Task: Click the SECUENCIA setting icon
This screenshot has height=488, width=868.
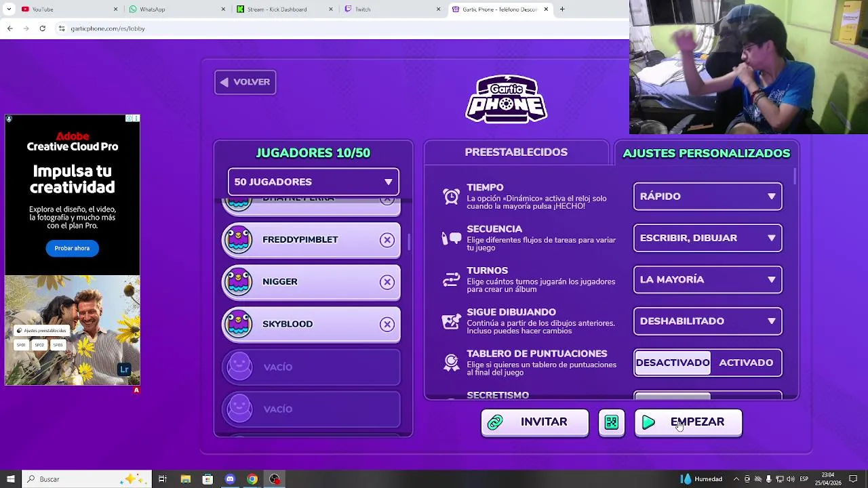Action: click(451, 239)
